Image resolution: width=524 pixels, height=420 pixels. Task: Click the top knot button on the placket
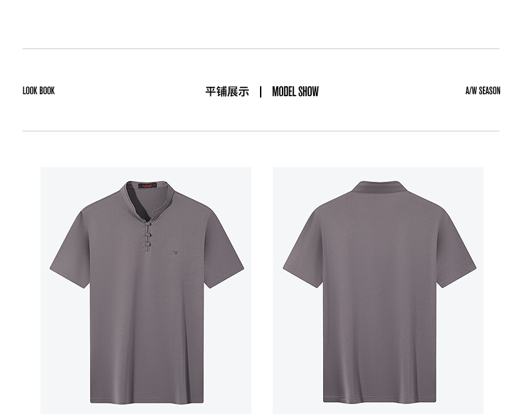pyautogui.click(x=148, y=224)
